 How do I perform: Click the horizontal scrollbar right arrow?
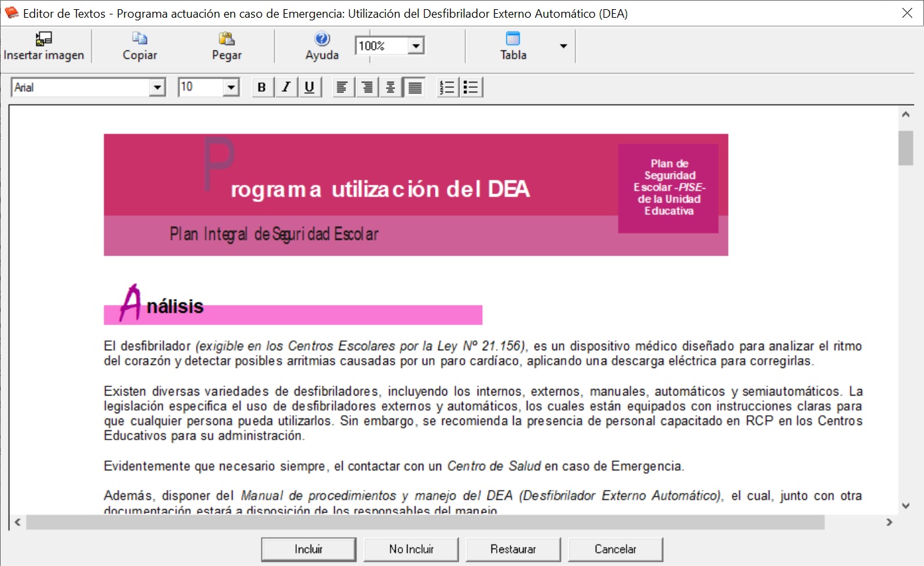(889, 522)
